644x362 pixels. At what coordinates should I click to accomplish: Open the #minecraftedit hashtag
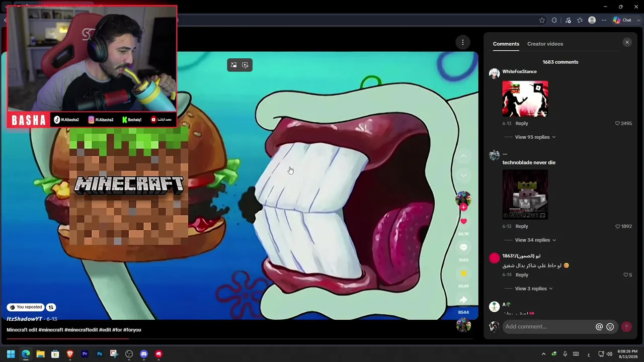[81, 330]
